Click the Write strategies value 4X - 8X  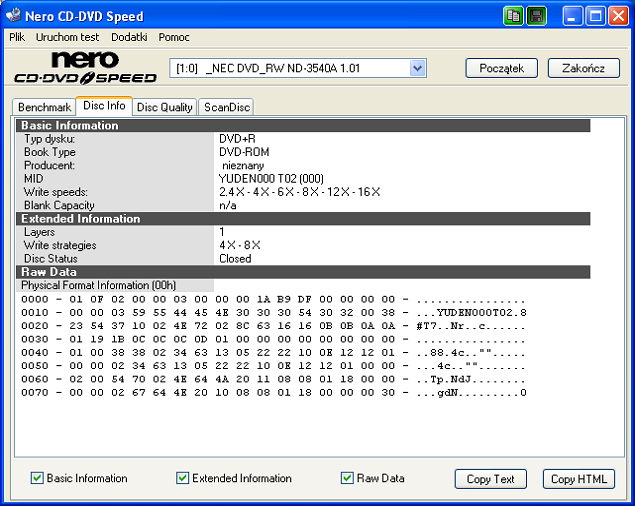click(240, 245)
